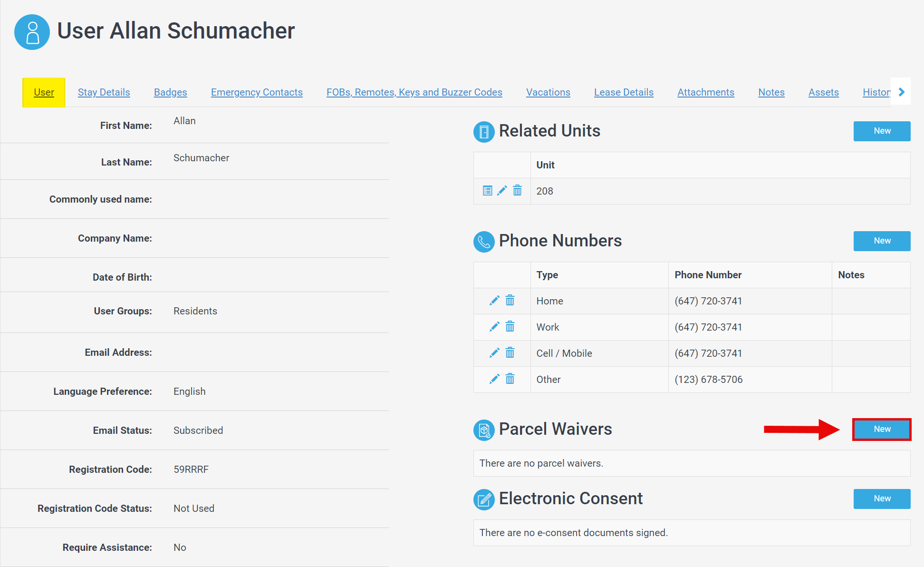Expand hidden tabs using the right chevron
This screenshot has width=924, height=567.
pyautogui.click(x=901, y=92)
